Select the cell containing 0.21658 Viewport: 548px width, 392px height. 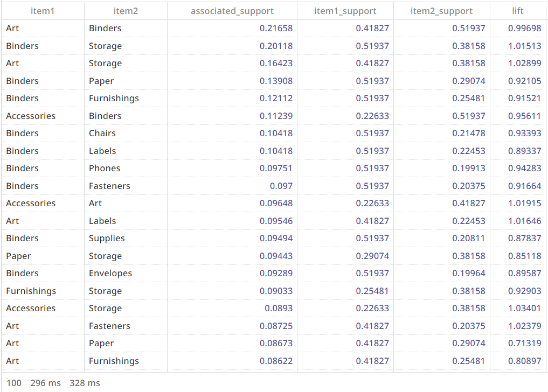[x=276, y=28]
